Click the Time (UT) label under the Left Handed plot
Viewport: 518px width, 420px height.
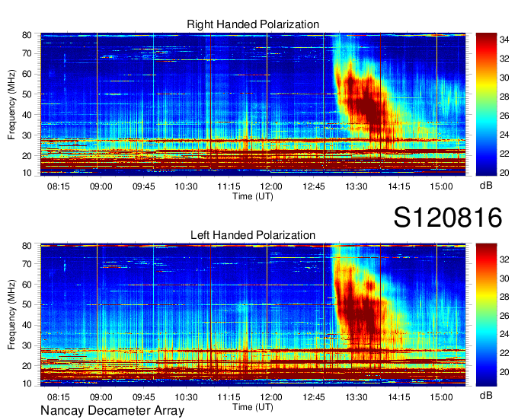pyautogui.click(x=253, y=407)
